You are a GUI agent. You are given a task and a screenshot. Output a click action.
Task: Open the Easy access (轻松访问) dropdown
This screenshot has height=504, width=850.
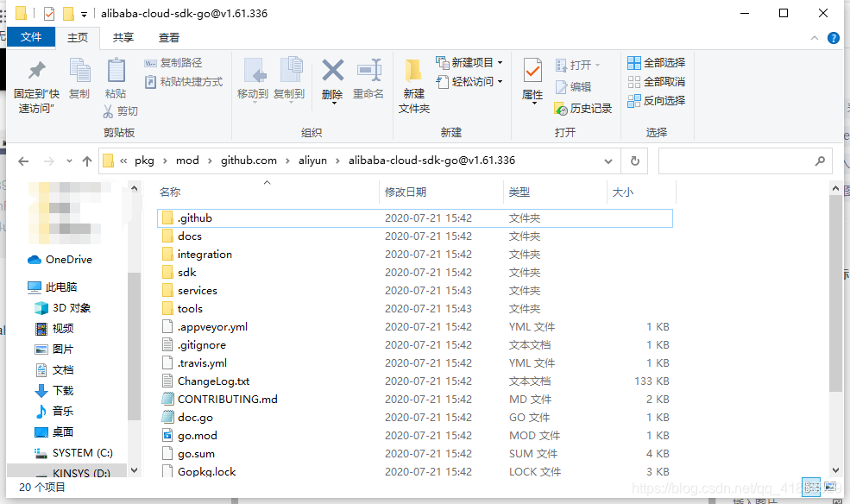(469, 82)
